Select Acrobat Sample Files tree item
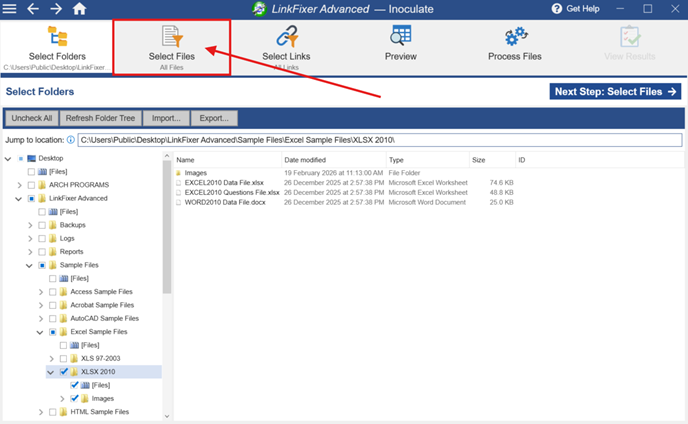This screenshot has width=688, height=424. click(102, 305)
